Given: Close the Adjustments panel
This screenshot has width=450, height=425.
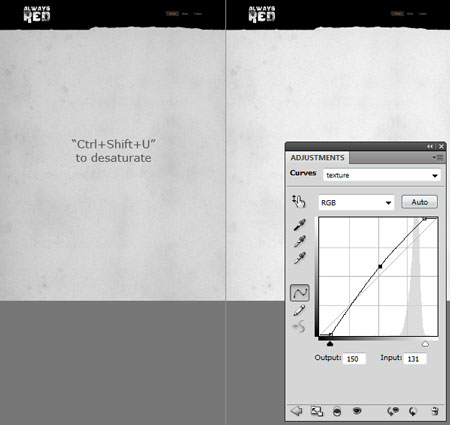Looking at the screenshot, I should [441, 146].
